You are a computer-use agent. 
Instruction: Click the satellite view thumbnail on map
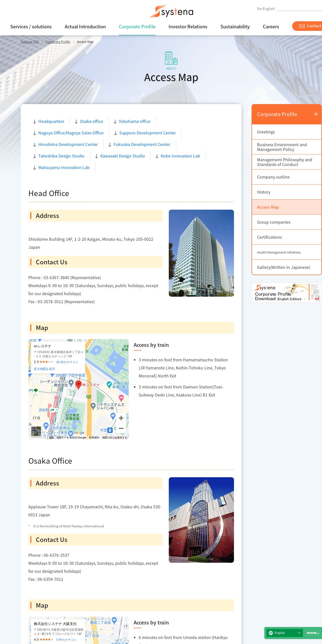pyautogui.click(x=36, y=431)
